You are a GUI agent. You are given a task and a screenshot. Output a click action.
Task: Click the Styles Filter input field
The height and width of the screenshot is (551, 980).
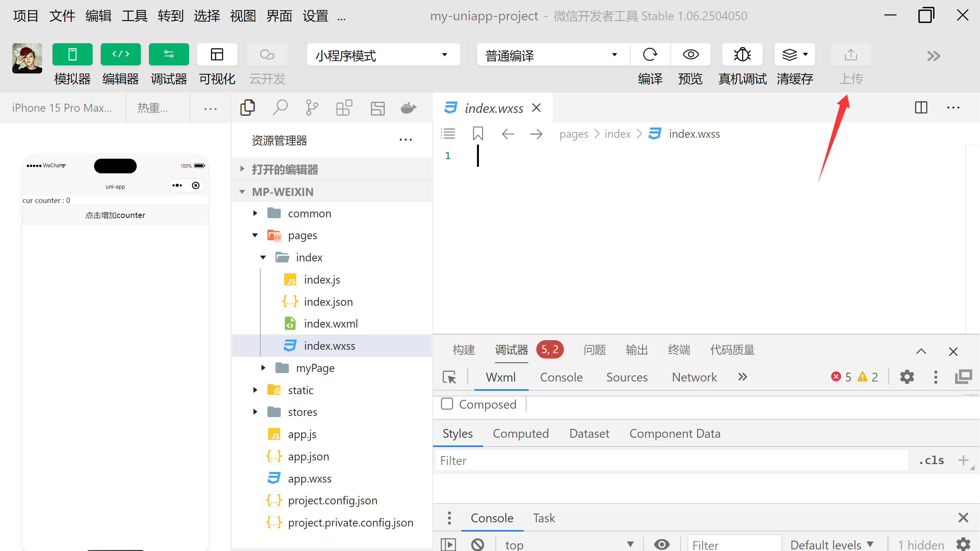[x=670, y=460]
